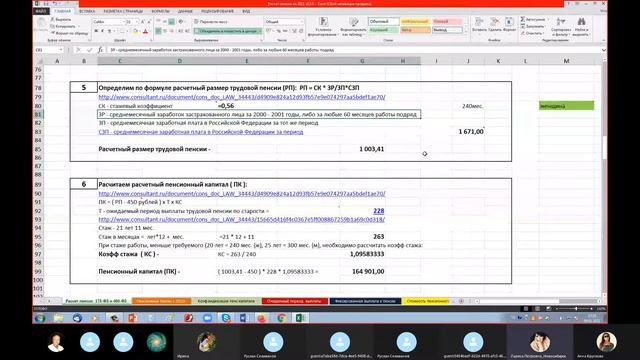The image size is (640, 360).
Task: Open PowerPoint from the Windows taskbar
Action: (132, 318)
